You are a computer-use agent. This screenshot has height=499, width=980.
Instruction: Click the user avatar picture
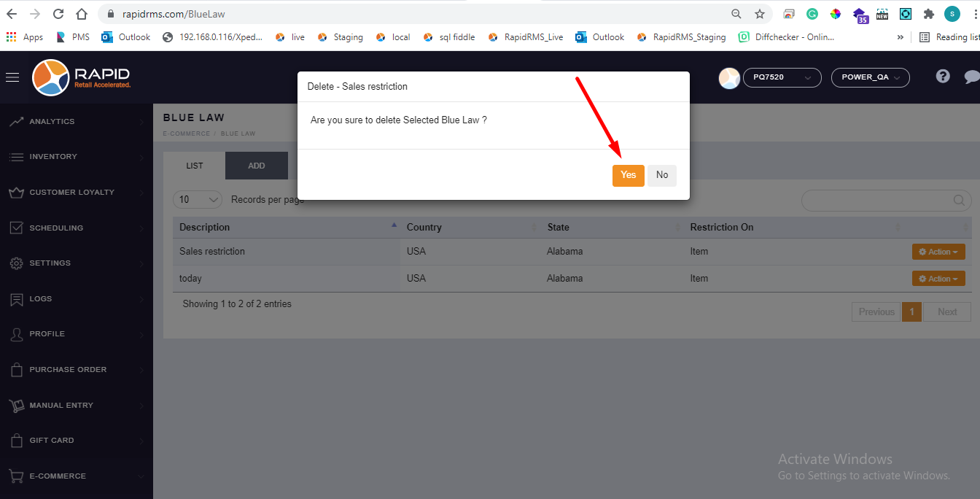[729, 78]
